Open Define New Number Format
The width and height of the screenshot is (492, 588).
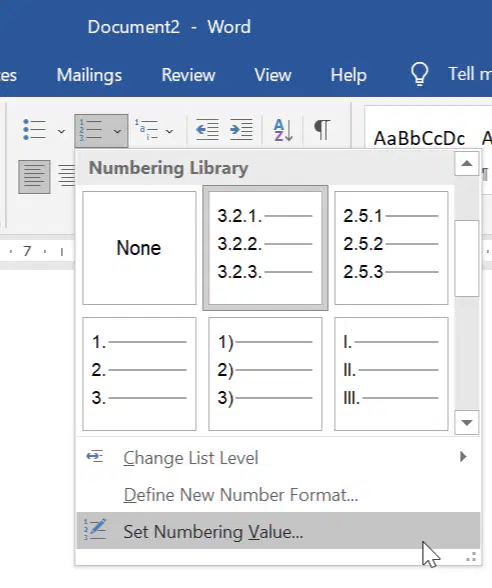coord(278,495)
